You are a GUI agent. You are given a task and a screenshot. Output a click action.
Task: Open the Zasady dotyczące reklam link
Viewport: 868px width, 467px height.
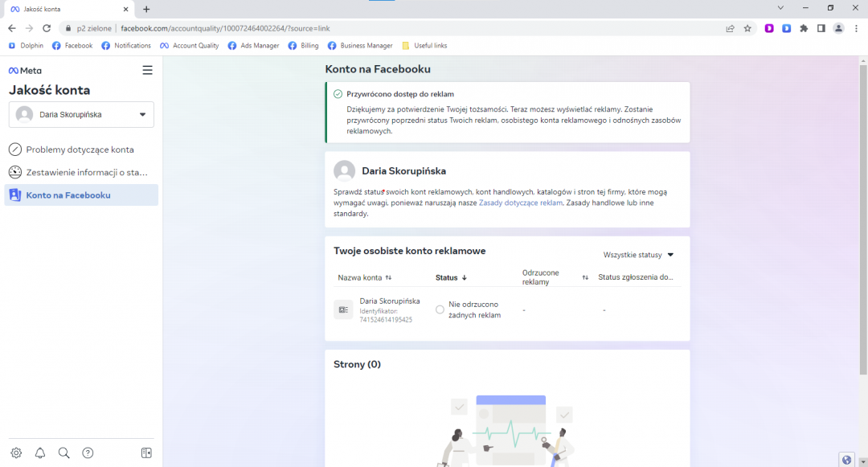tap(520, 203)
